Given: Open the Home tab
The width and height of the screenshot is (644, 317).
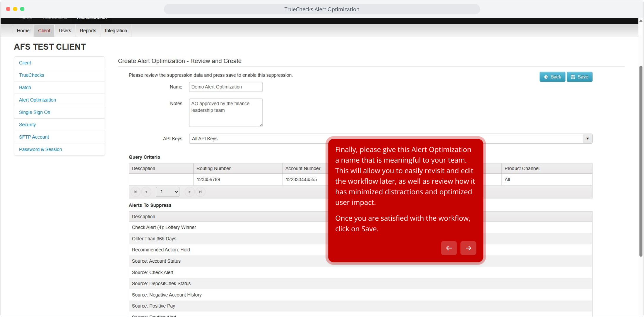Looking at the screenshot, I should (23, 31).
